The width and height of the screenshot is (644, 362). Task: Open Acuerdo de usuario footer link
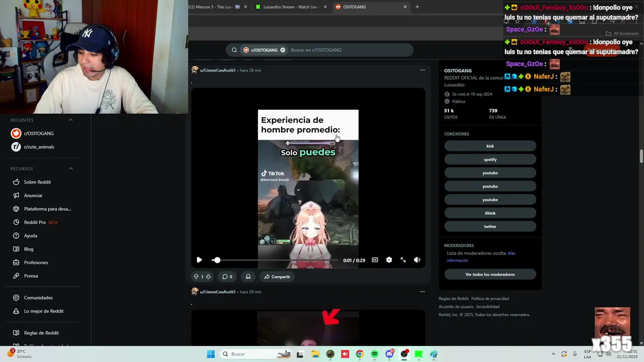pos(456,307)
